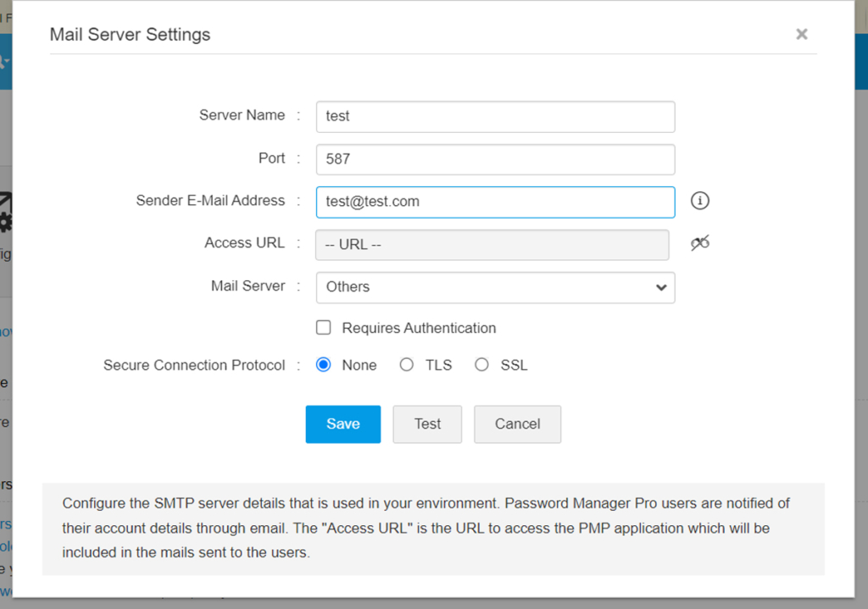Cancel the mail server configuration
The image size is (868, 609).
(x=517, y=424)
